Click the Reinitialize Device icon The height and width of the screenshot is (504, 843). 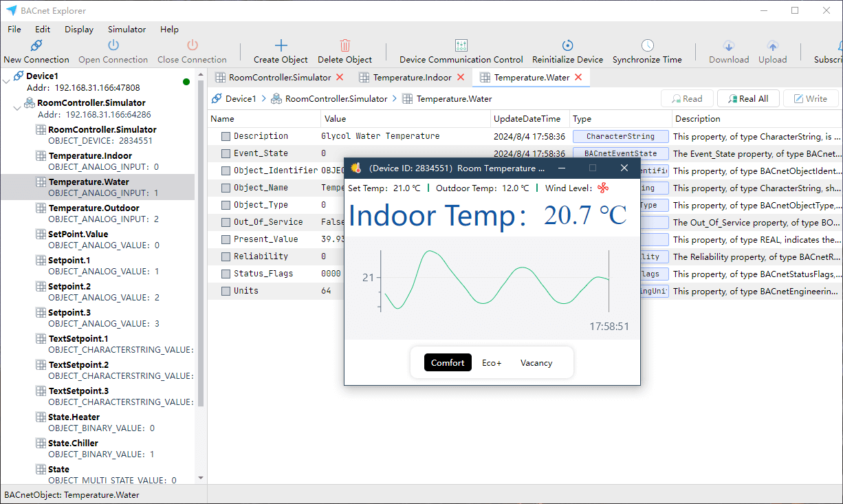pos(568,45)
